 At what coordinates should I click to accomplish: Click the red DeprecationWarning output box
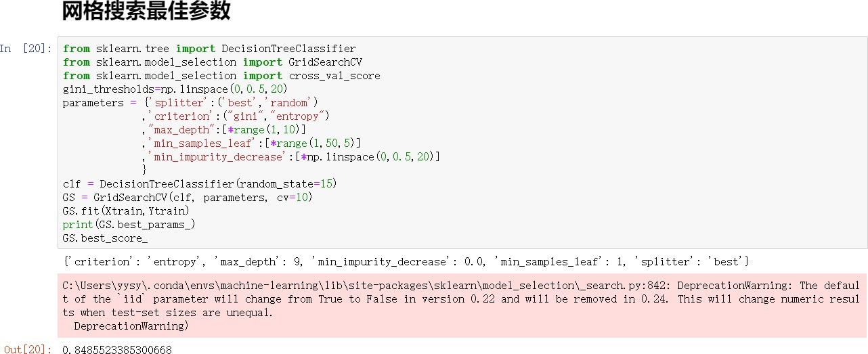tap(460, 306)
